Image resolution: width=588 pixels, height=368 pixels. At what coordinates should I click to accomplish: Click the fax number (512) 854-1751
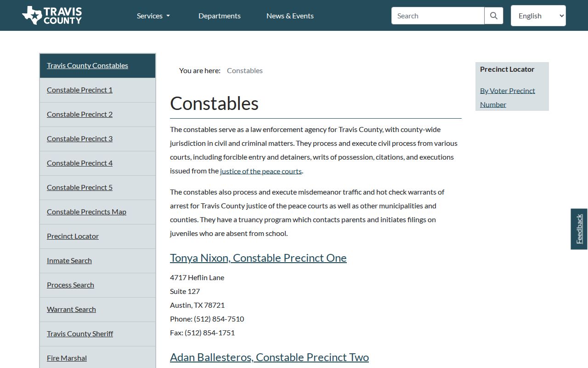pos(209,333)
